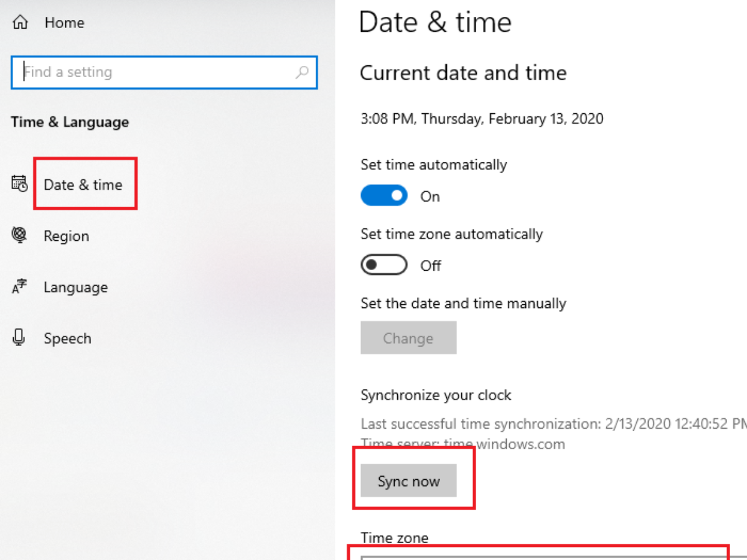Click the Language characters icon
747x560 pixels.
(x=19, y=287)
